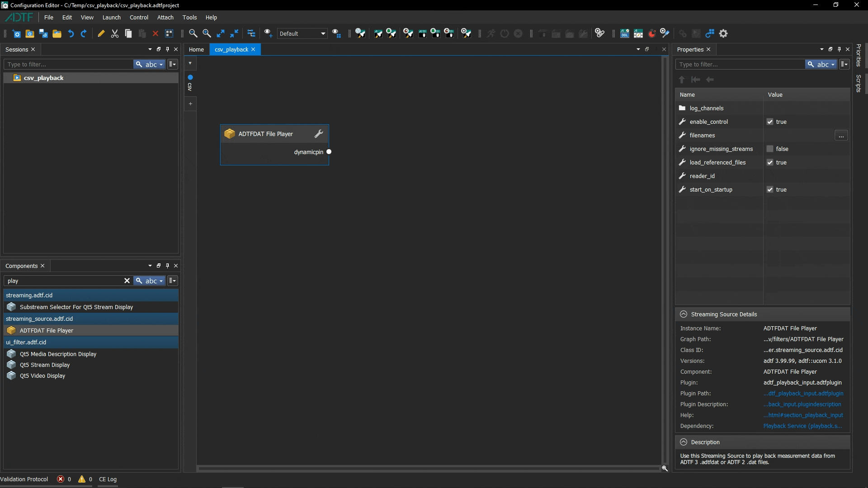The height and width of the screenshot is (488, 868).
Task: Open Properties filter abc search mode dropdown
Action: [821, 64]
